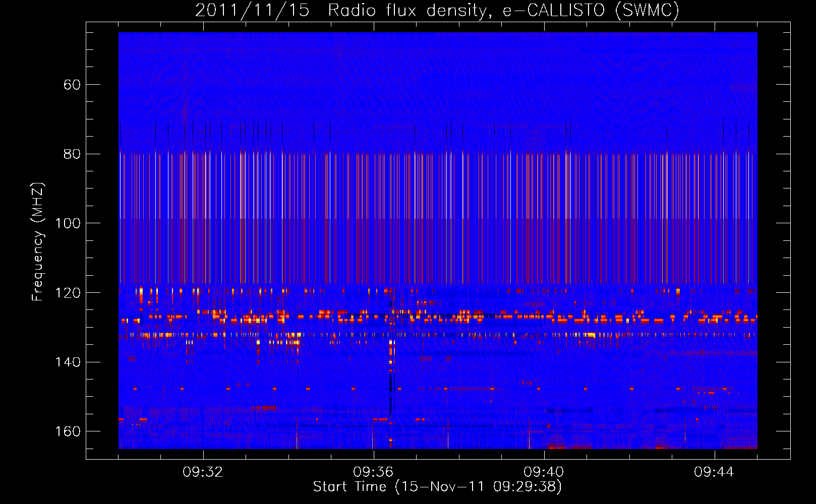Click the 09:36 time tick label
The image size is (816, 504).
[x=373, y=472]
